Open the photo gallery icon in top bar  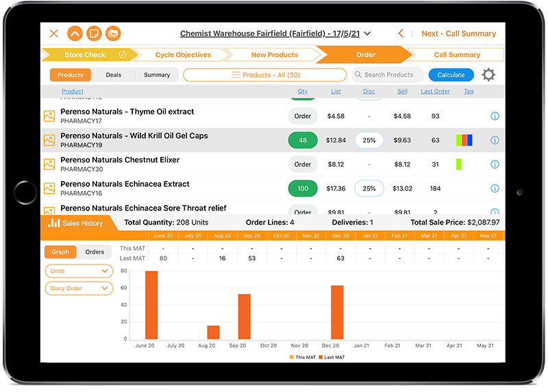click(113, 34)
